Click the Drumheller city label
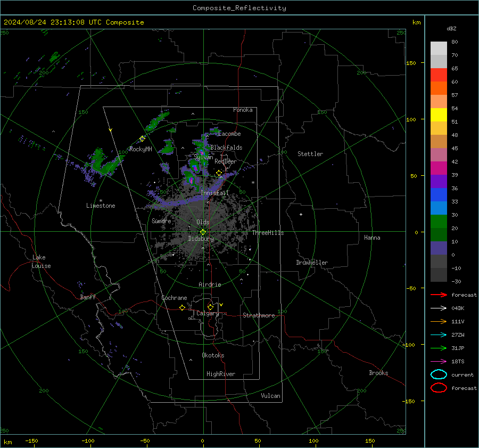This screenshot has height=448, width=479. click(x=312, y=263)
